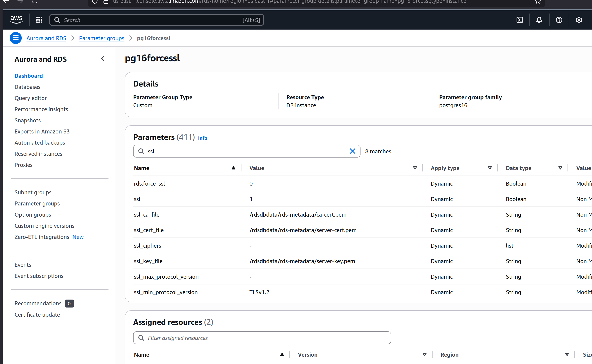592x364 pixels.
Task: Sort assigned resources by Name arrow
Action: pos(282,354)
